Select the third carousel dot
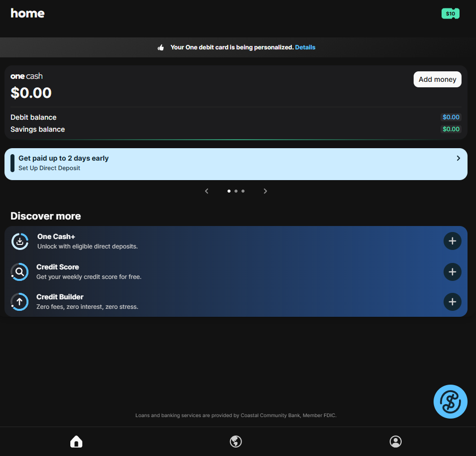The width and height of the screenshot is (476, 456). pos(243,191)
